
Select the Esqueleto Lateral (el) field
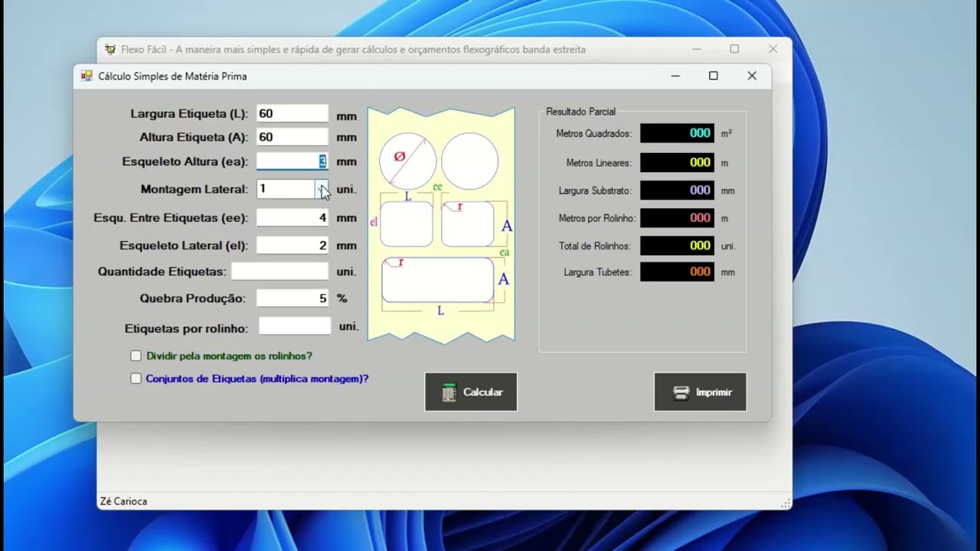click(x=292, y=246)
